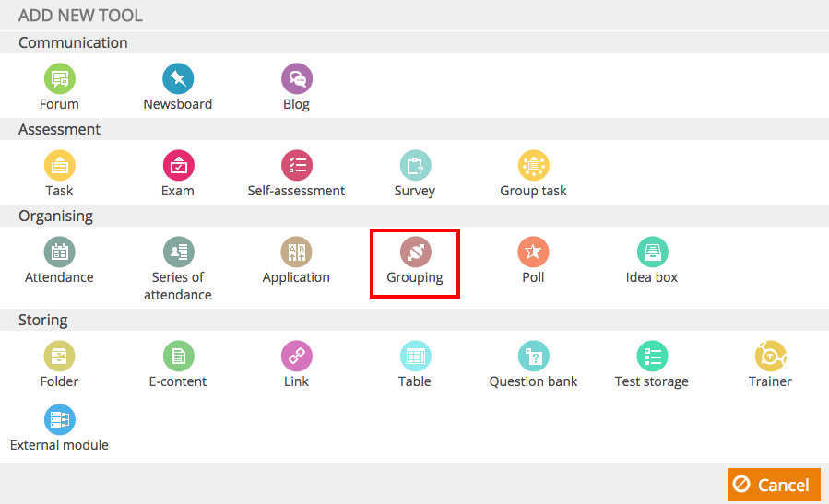Add a Newsboard tool

pos(178,78)
